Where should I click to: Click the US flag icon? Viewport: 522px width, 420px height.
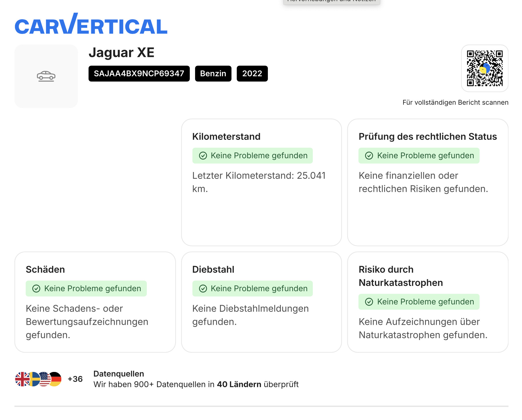(x=45, y=379)
